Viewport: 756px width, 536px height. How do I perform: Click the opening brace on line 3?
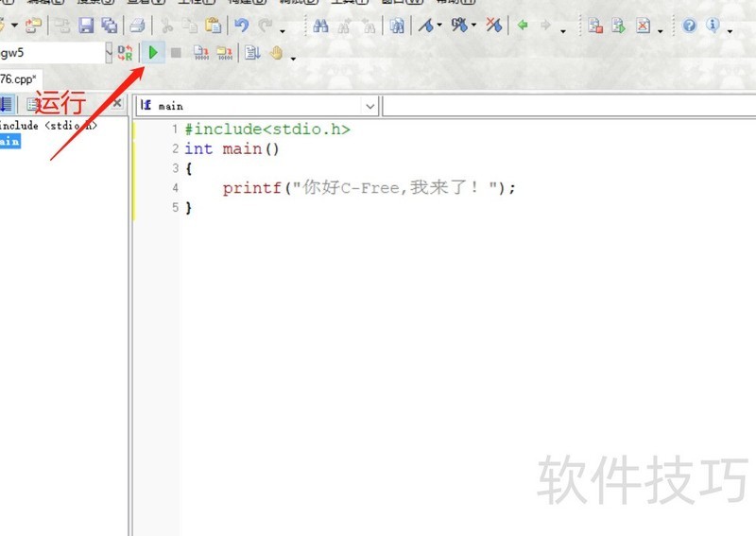pos(188,168)
